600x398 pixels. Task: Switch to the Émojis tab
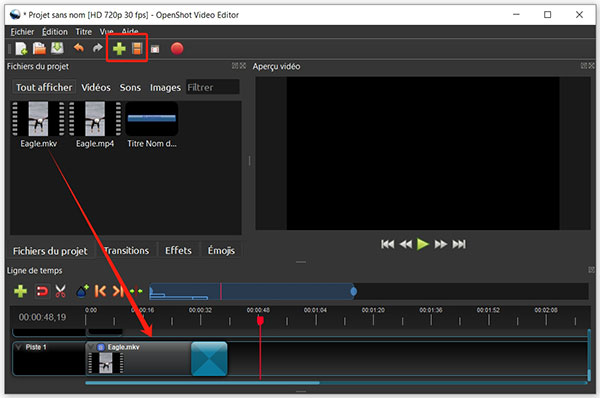click(221, 251)
